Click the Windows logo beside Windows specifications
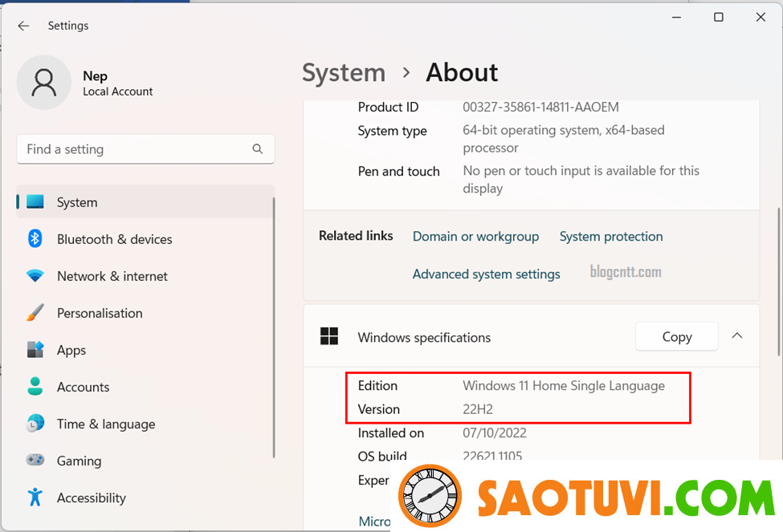Image resolution: width=783 pixels, height=532 pixels. [329, 336]
